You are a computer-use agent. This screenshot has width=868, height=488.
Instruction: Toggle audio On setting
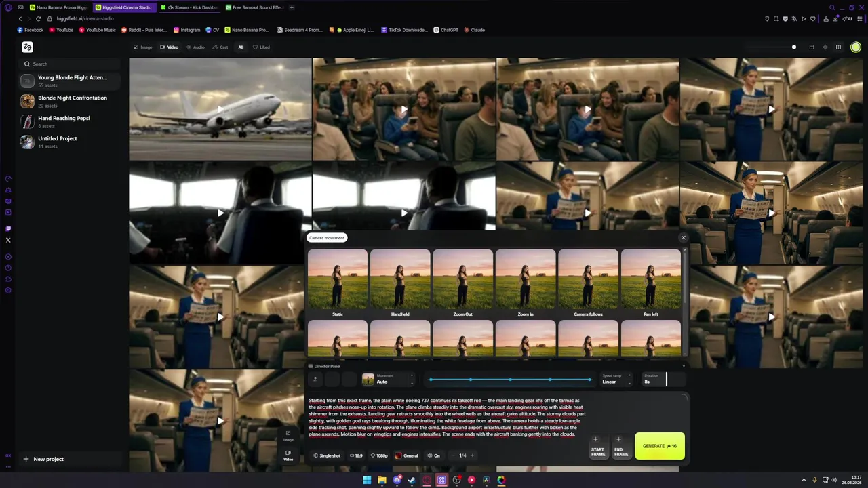[433, 455]
